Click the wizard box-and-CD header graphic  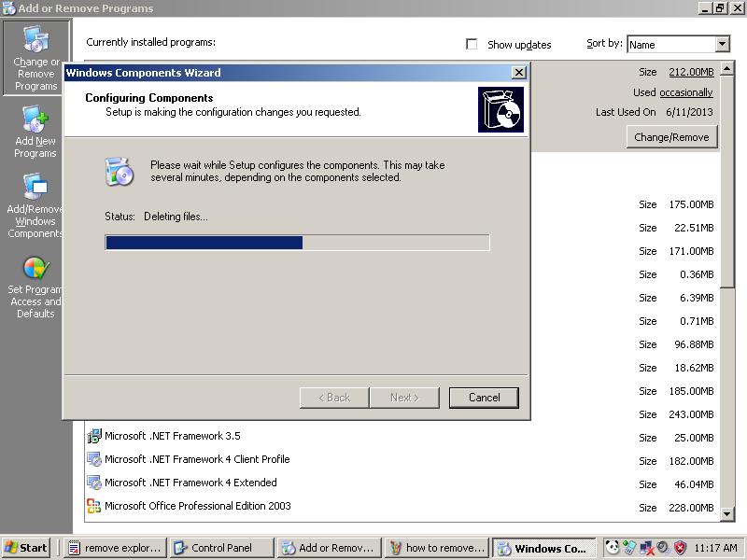tap(500, 109)
